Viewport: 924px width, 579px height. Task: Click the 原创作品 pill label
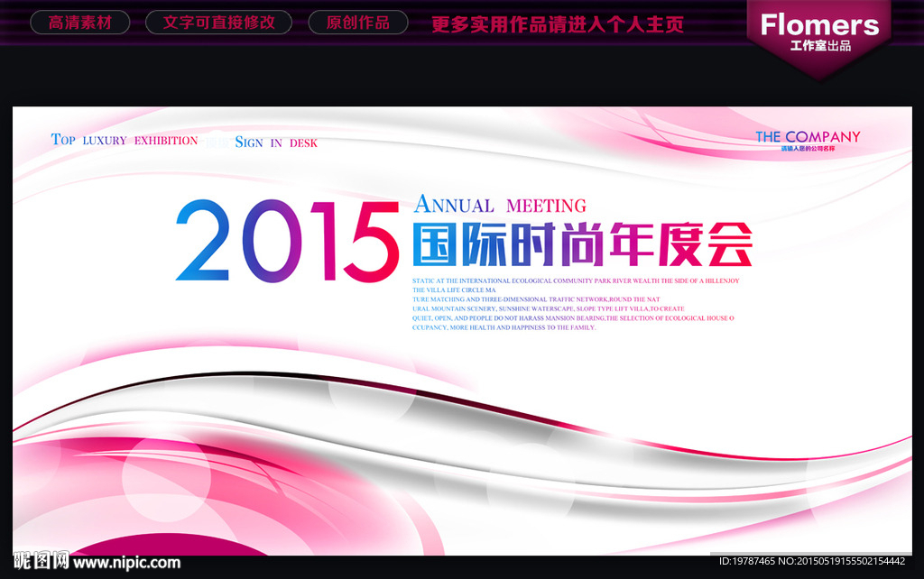point(357,23)
